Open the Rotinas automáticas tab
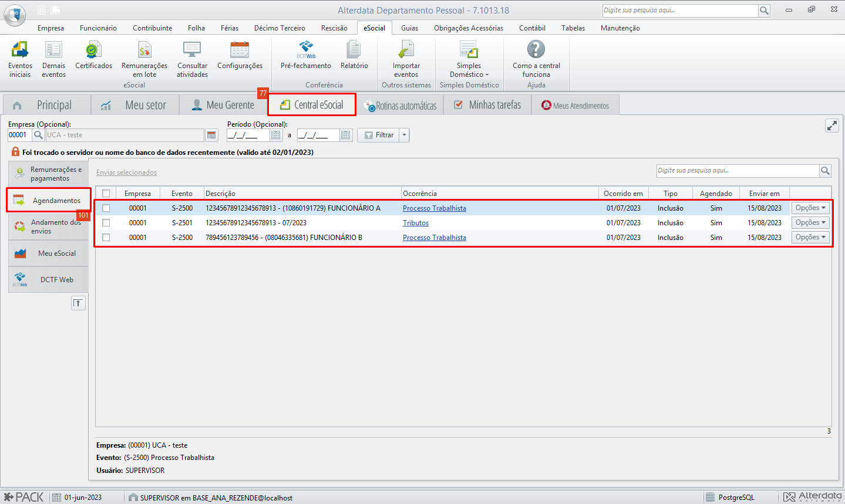Viewport: 845px width, 504px height. tap(400, 106)
